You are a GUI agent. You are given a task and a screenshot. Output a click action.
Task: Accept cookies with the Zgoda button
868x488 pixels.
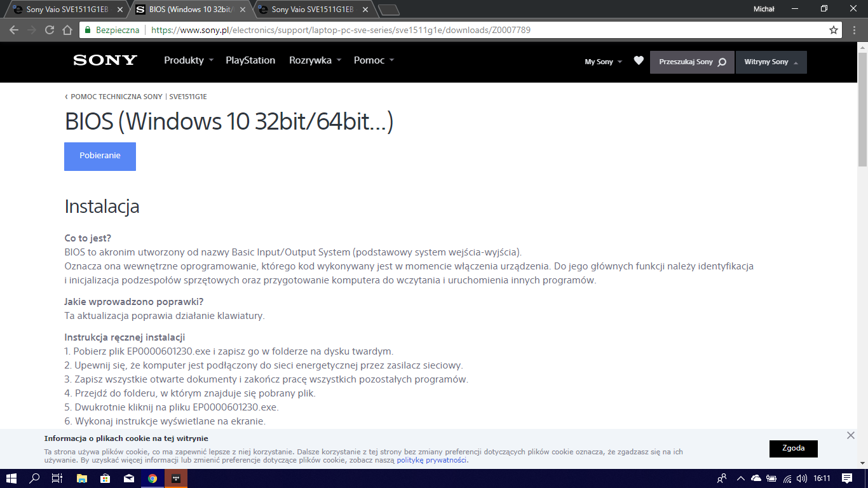794,449
